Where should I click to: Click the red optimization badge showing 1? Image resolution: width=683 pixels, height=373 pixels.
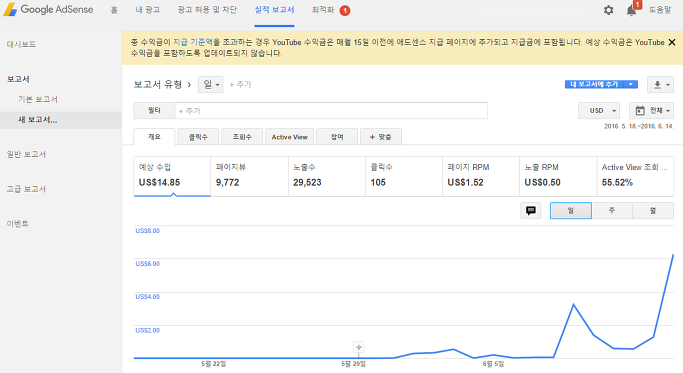(x=345, y=10)
